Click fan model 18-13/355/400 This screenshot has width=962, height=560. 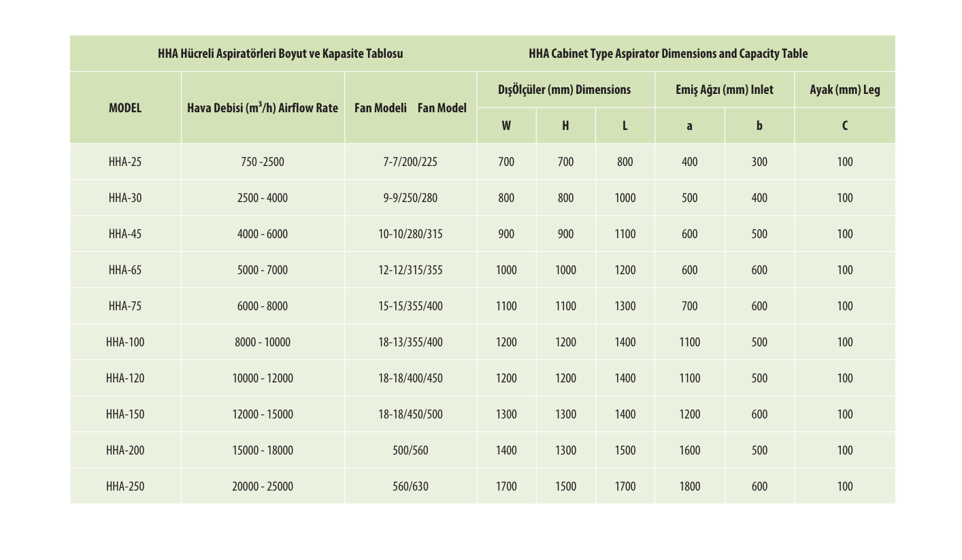click(410, 342)
